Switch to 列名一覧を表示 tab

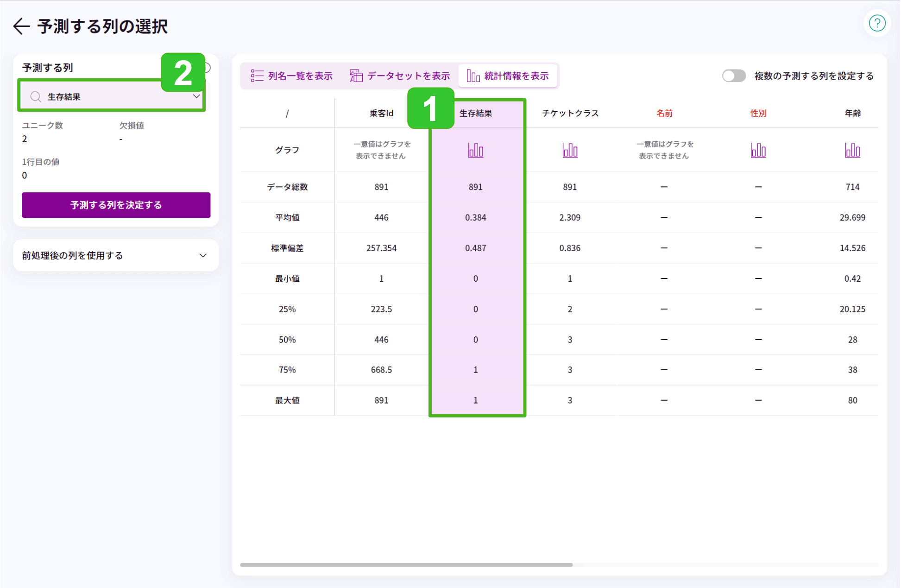coord(291,76)
